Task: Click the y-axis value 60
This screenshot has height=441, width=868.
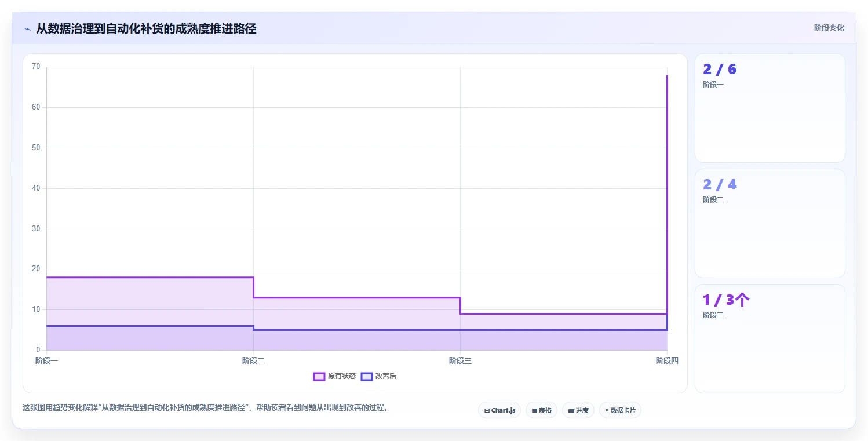Action: click(x=36, y=107)
